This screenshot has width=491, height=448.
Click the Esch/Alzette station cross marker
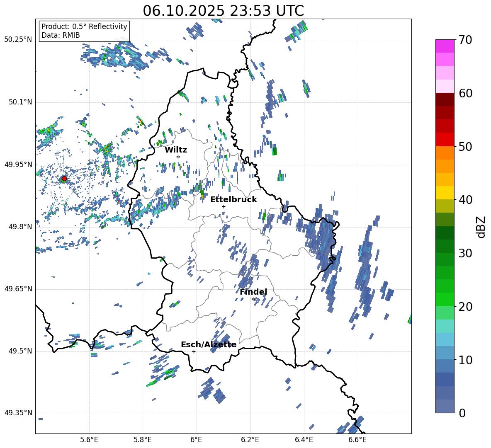coord(194,351)
